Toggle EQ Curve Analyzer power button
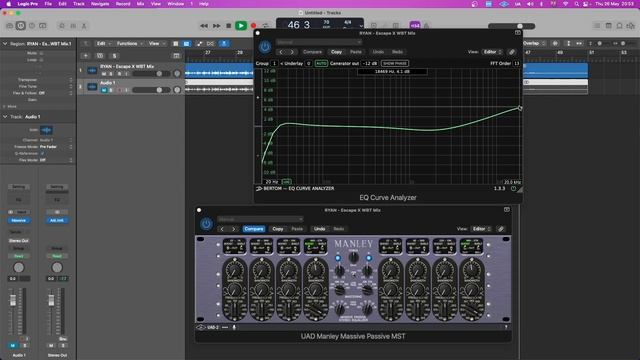 (x=265, y=47)
